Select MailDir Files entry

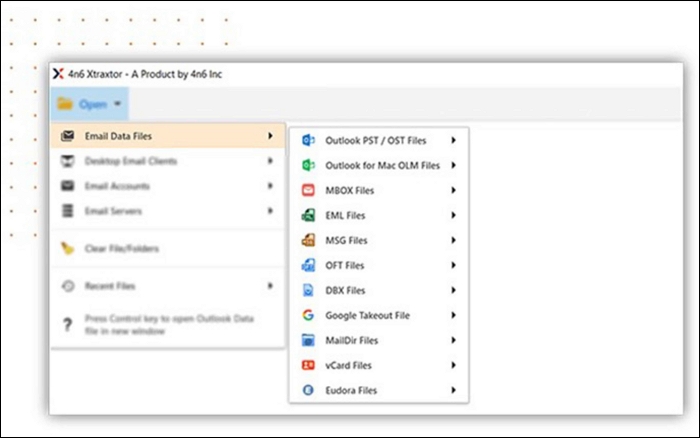[379, 341]
